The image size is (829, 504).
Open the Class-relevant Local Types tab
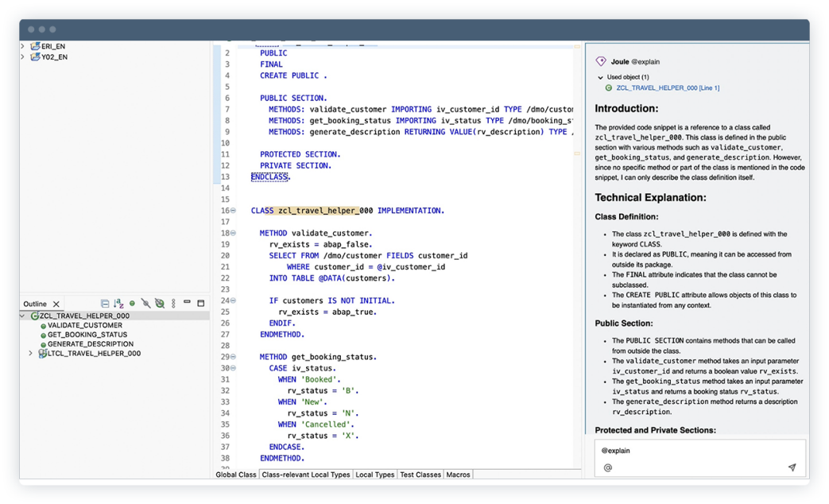pos(305,475)
